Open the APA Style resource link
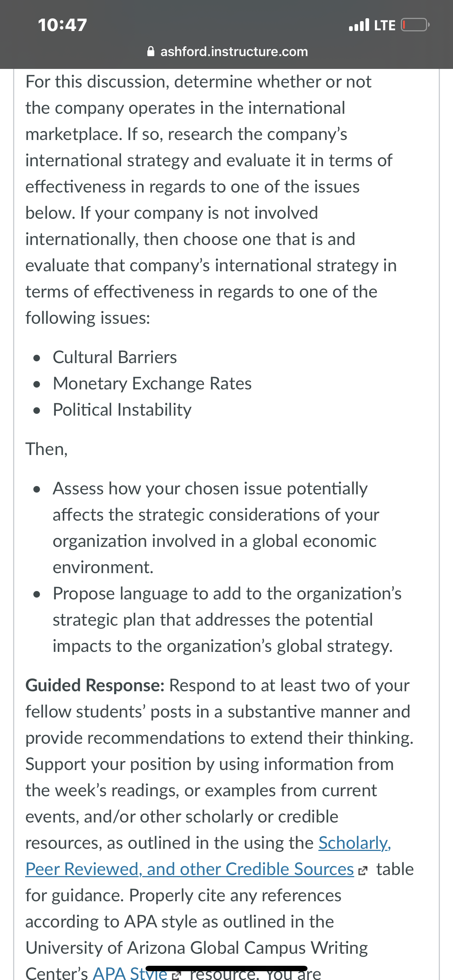 point(130,972)
